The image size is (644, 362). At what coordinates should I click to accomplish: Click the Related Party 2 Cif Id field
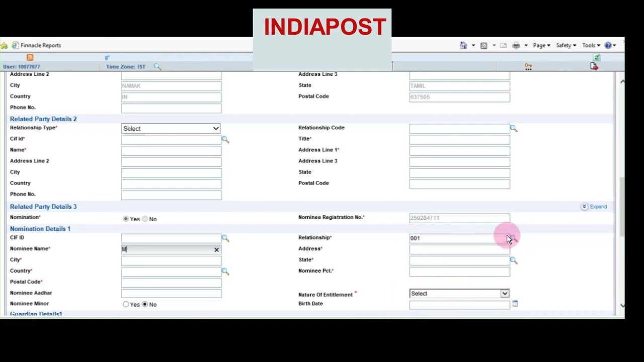171,140
